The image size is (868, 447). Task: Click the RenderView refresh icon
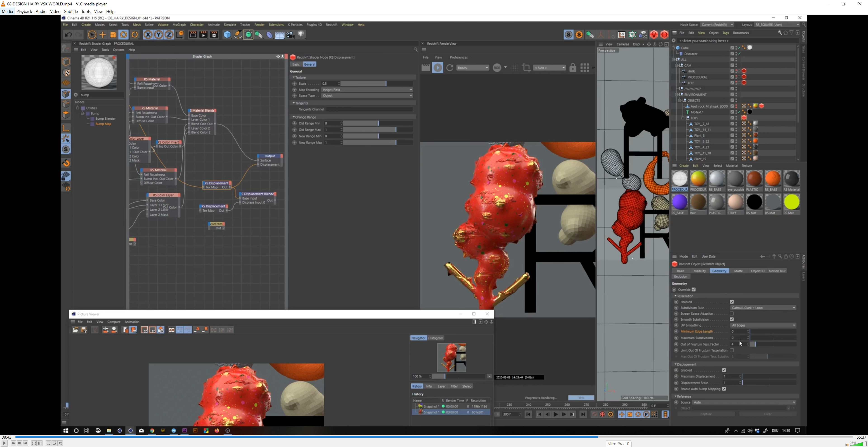[x=450, y=68]
